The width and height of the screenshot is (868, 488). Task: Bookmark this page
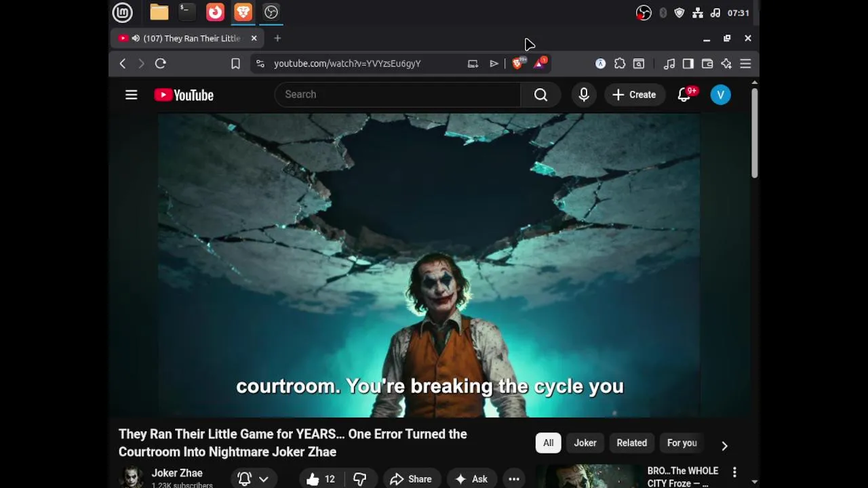[x=235, y=64]
